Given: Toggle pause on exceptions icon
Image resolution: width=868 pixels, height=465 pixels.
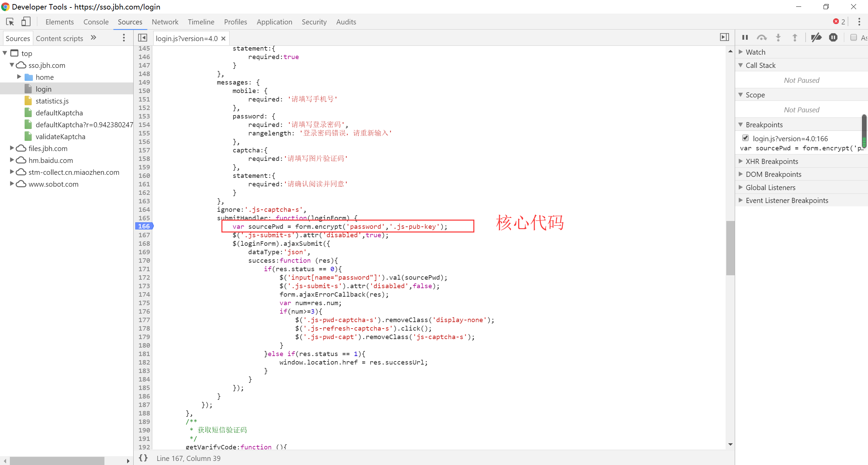Looking at the screenshot, I should tap(833, 38).
